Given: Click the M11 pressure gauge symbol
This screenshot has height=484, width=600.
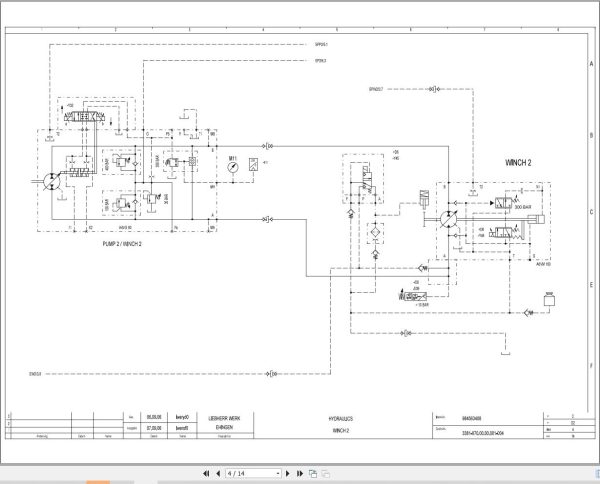Looking at the screenshot, I should [233, 167].
